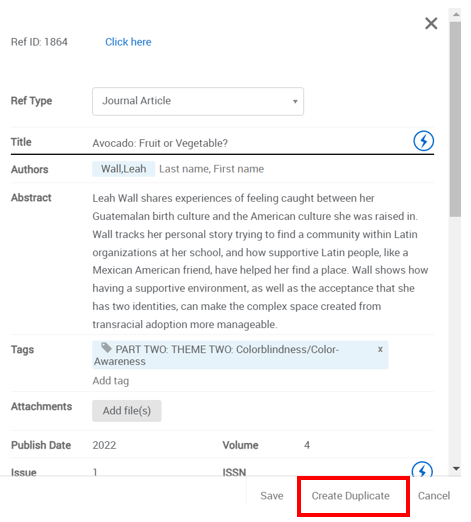The height and width of the screenshot is (522, 471).
Task: Click the Volume value 4
Action: 307,445
